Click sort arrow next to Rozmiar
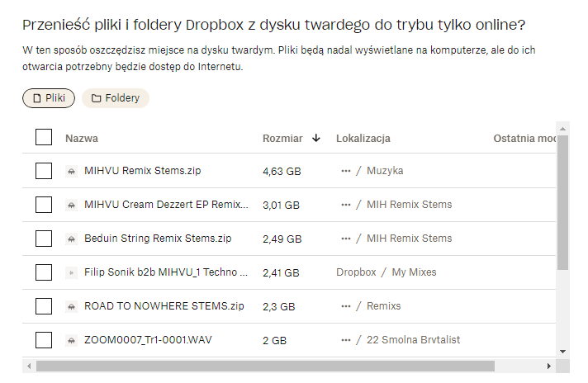 click(316, 138)
